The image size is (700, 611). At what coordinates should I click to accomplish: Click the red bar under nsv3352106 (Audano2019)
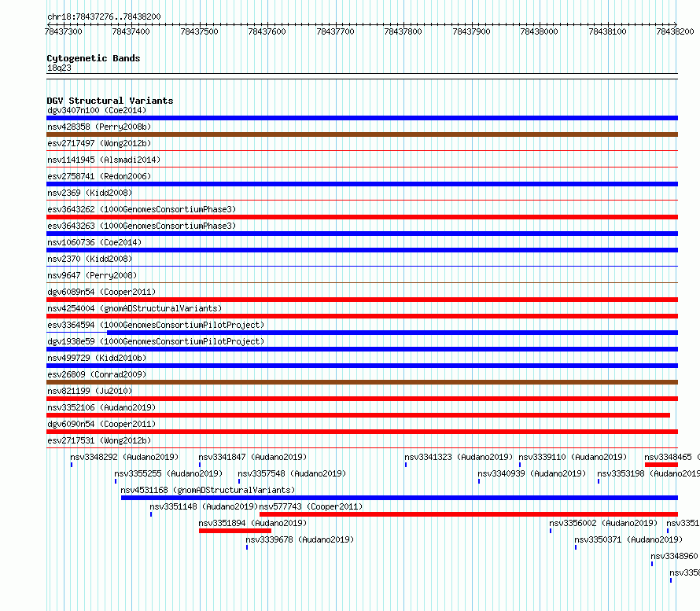pyautogui.click(x=358, y=415)
